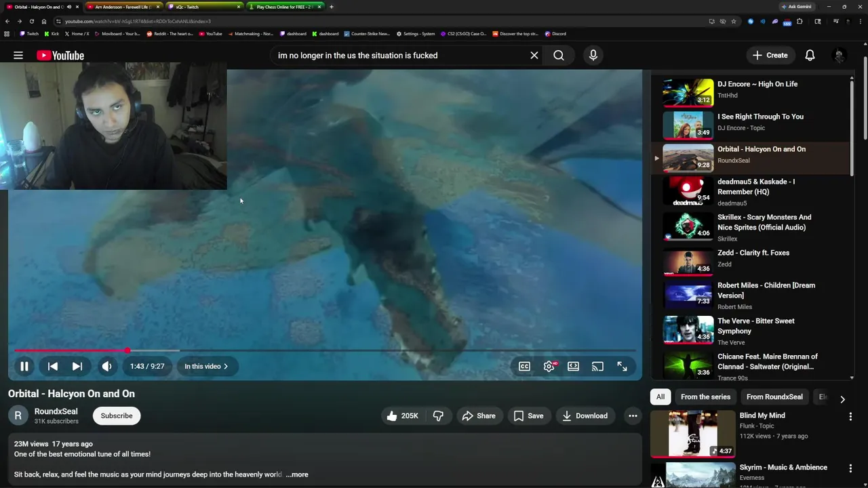Open the notifications bell
The width and height of the screenshot is (868, 488).
810,56
